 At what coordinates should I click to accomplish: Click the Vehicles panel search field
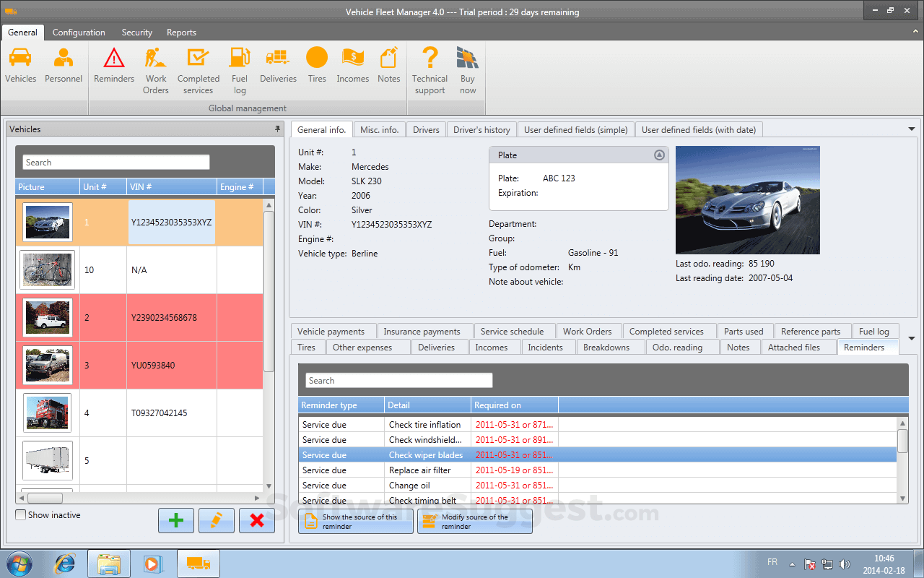(x=115, y=163)
